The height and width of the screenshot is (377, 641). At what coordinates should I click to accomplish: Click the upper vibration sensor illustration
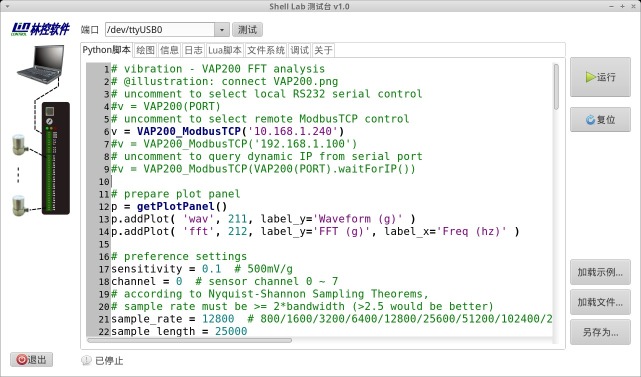point(20,144)
